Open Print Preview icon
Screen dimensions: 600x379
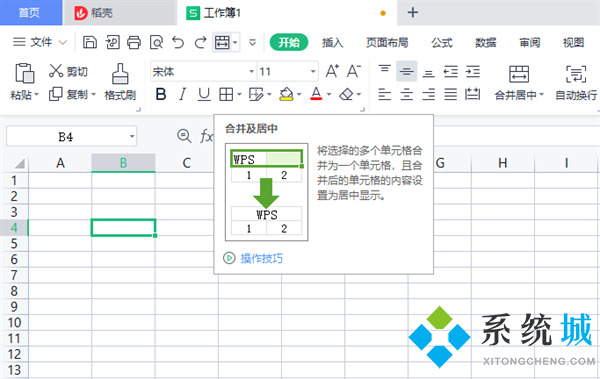coord(156,42)
